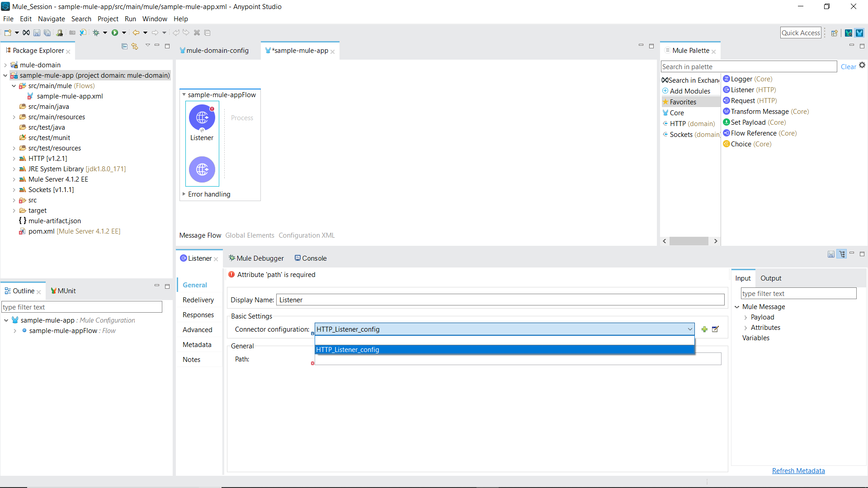Click the Refresh Metadata link
868x488 pixels.
[x=798, y=471]
